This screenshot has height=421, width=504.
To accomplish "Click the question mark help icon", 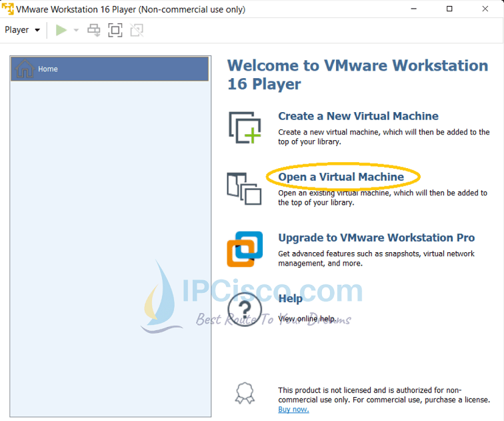I will [x=245, y=309].
